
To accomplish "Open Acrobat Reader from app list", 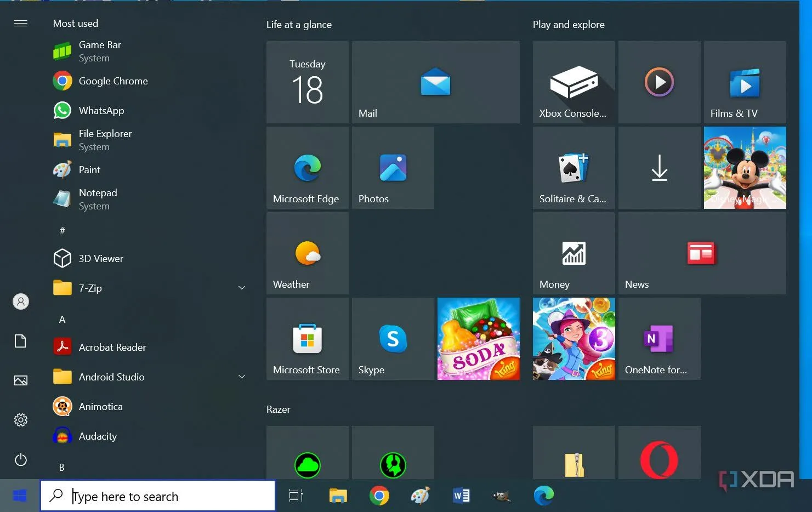I will coord(112,348).
